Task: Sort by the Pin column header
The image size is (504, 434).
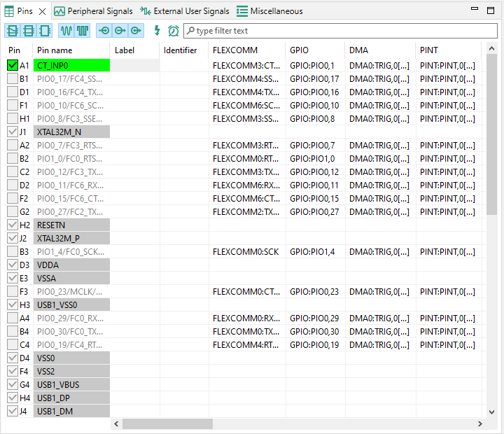Action: [x=18, y=50]
